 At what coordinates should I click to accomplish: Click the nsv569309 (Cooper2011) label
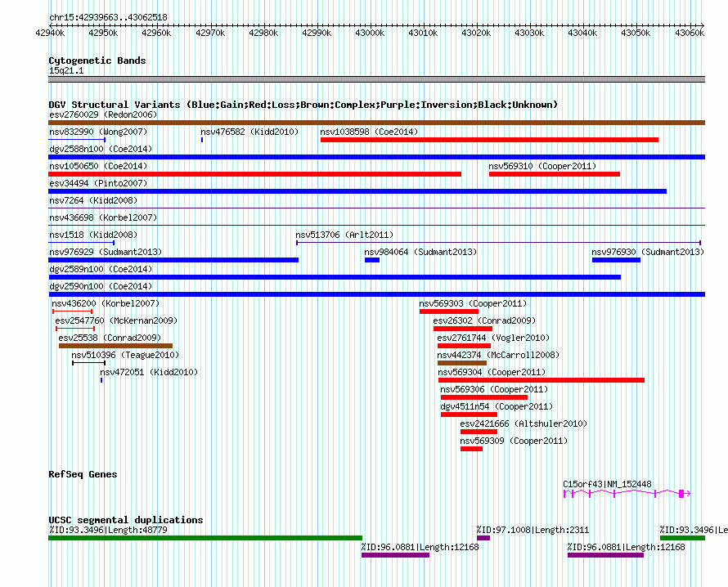[x=514, y=441]
